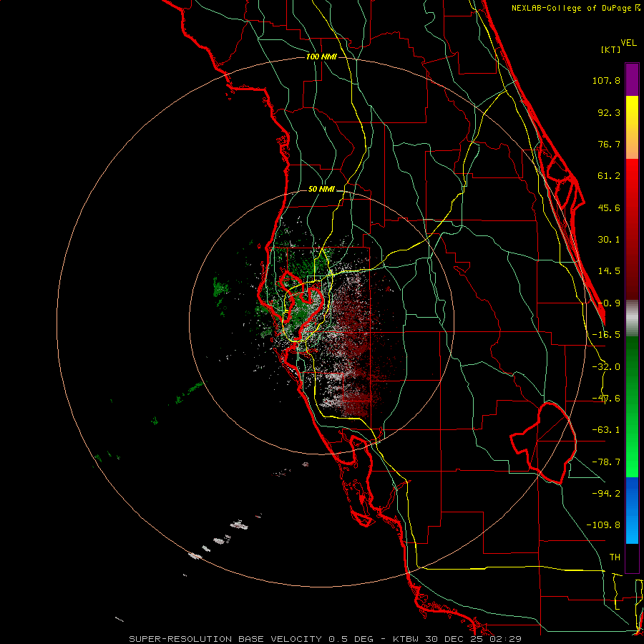Screen dimensions: 644x644
Task: Click the [KT] units label
Action: tap(611, 49)
